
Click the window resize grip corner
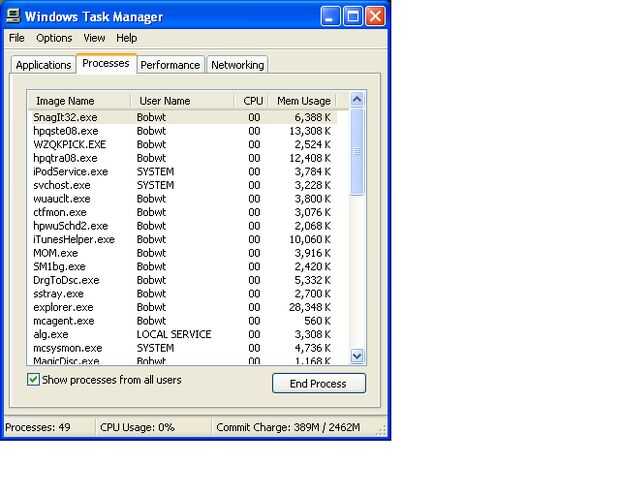pyautogui.click(x=381, y=431)
